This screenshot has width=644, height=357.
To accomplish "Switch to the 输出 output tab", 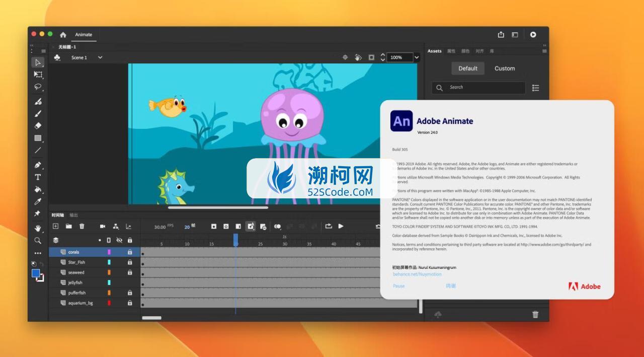I will 73,215.
